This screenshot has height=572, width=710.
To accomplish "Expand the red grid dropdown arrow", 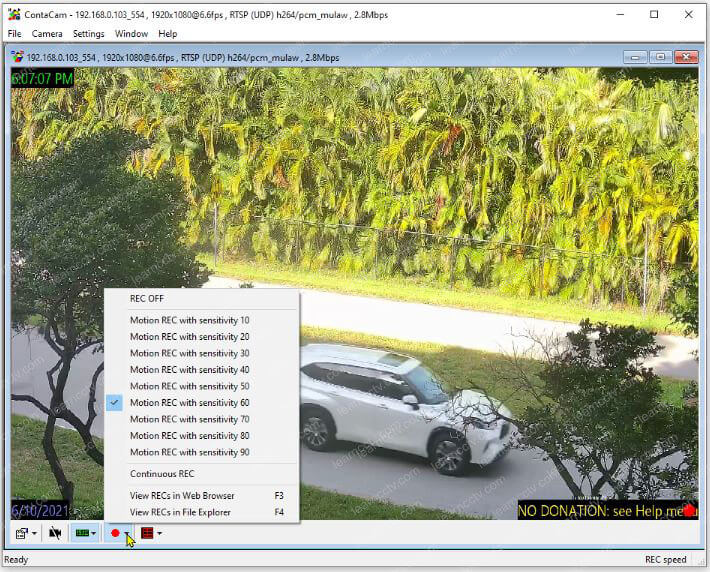I will point(159,534).
